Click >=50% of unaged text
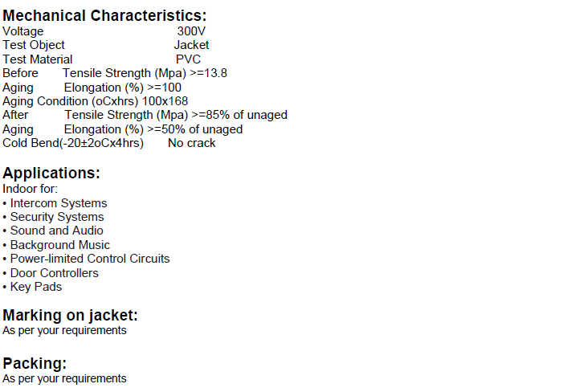The image size is (563, 392). (194, 129)
